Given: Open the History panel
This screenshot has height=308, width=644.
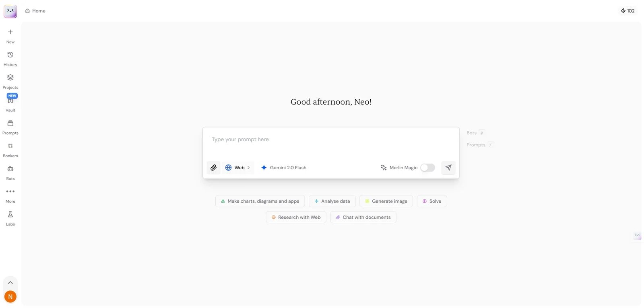Looking at the screenshot, I should tap(10, 58).
